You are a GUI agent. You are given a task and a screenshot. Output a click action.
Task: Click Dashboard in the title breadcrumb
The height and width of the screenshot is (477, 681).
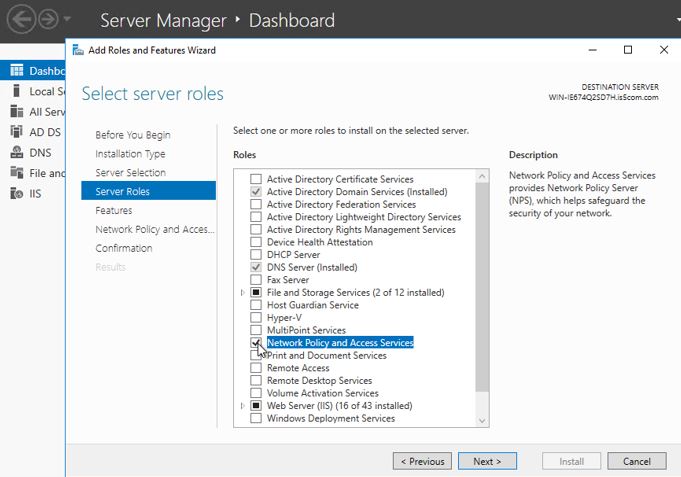292,20
